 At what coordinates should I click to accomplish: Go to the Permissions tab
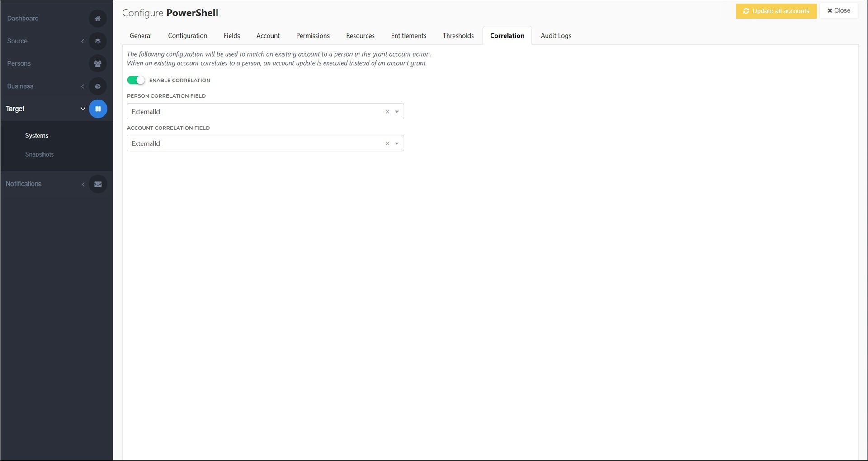coord(313,36)
